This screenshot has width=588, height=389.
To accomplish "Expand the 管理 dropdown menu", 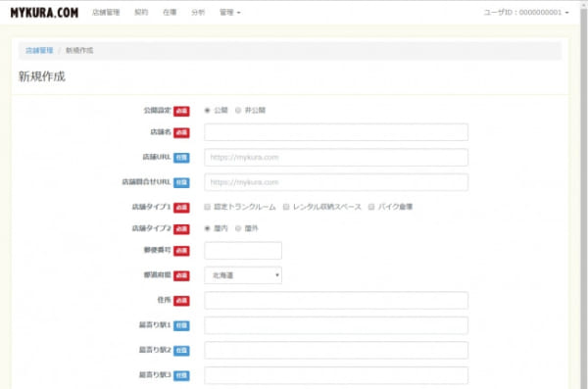I will (230, 13).
